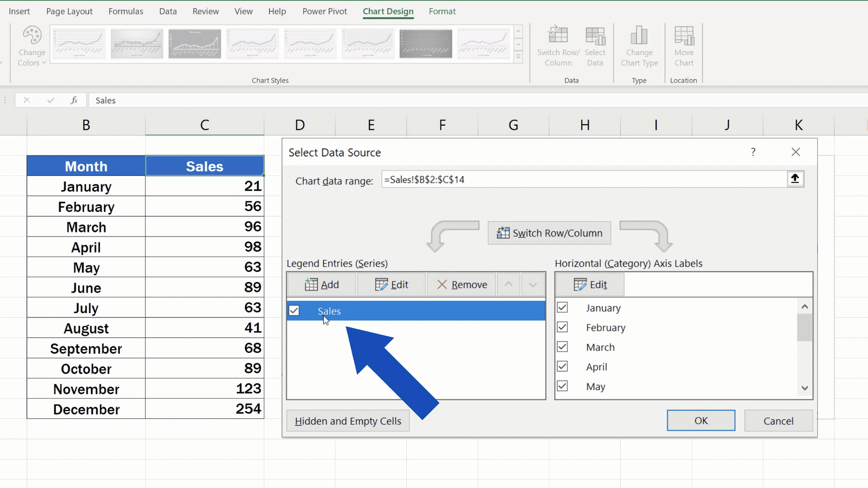Uncheck the Sales series checkbox
This screenshot has width=868, height=488.
point(294,311)
